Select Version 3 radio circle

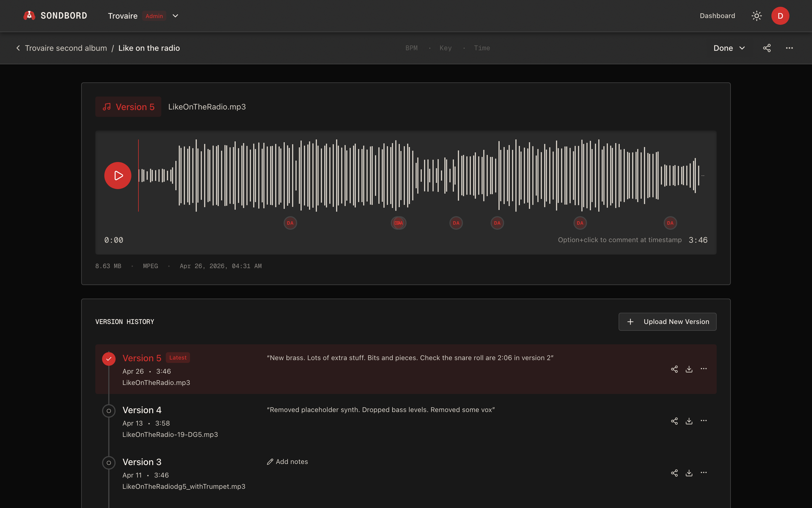click(x=109, y=463)
